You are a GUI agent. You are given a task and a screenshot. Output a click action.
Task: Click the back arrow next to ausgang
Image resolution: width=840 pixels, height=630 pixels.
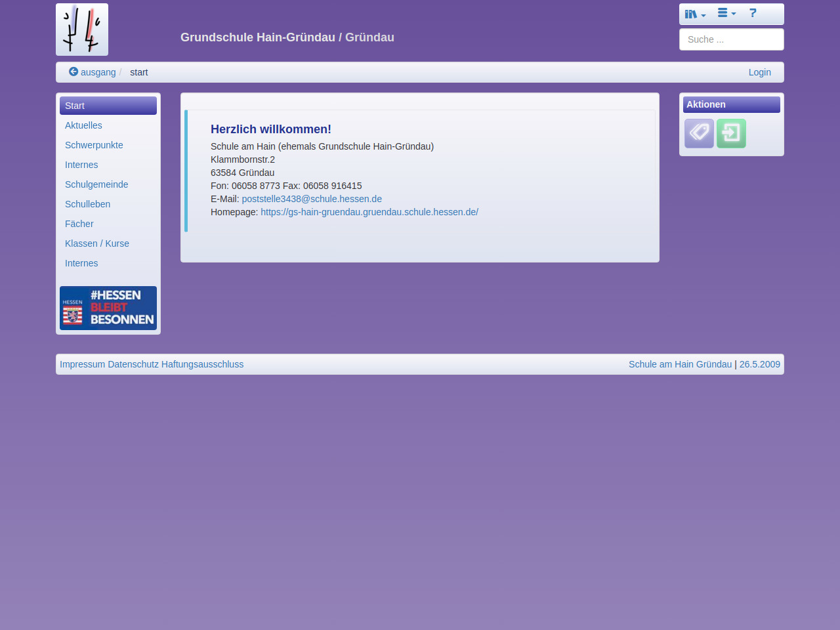(73, 72)
